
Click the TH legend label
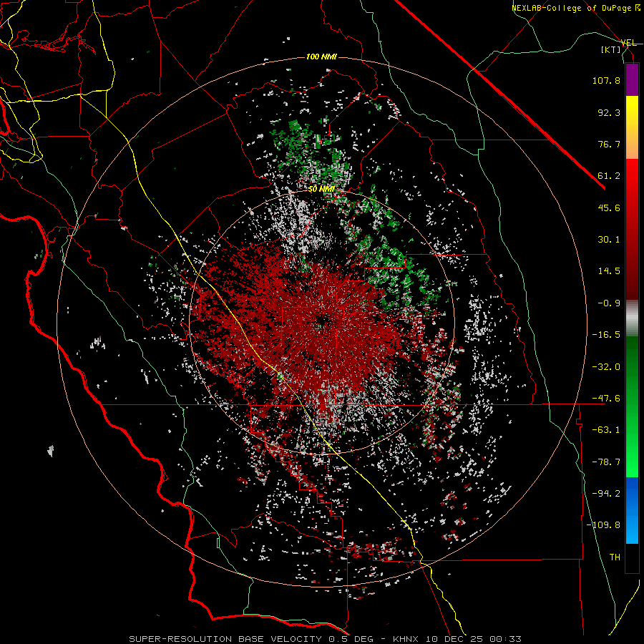pos(615,557)
